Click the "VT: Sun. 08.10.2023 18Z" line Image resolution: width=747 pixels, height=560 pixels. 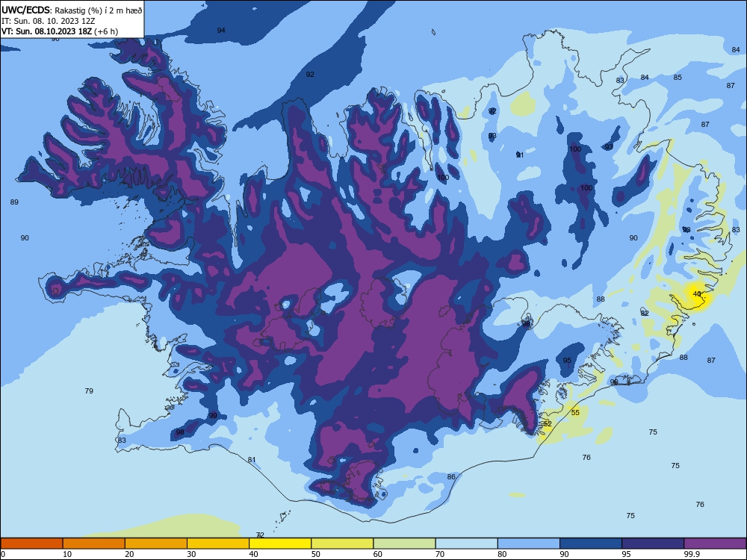(46, 31)
